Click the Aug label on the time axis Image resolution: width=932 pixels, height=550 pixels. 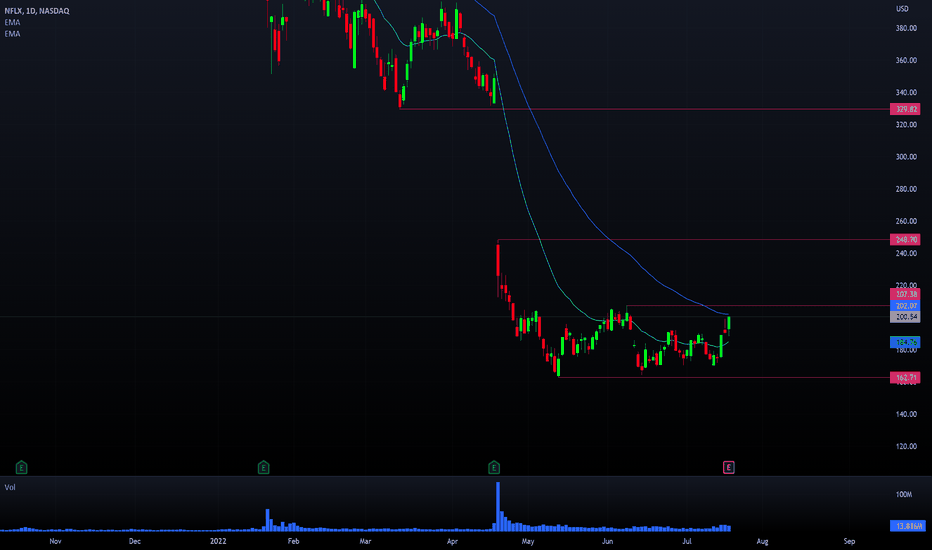click(x=762, y=541)
